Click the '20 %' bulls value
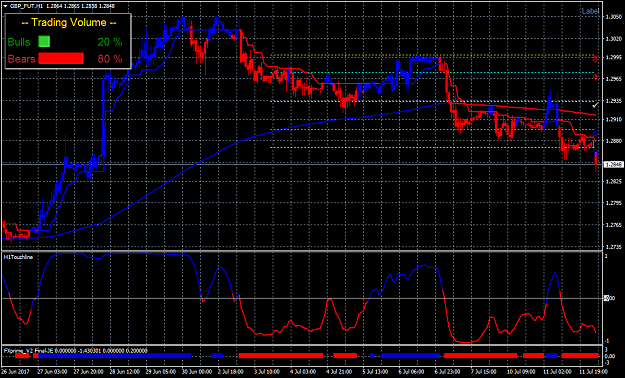The image size is (625, 378). (x=110, y=42)
